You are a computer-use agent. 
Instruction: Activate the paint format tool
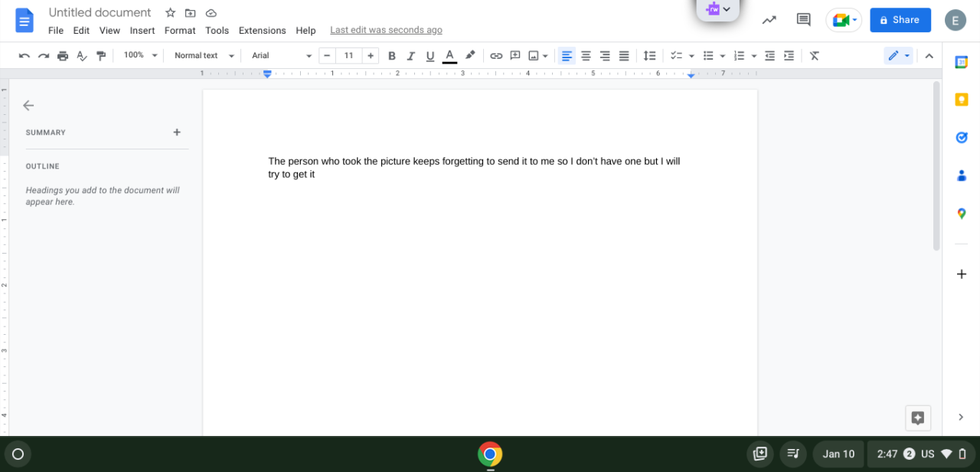coord(101,56)
